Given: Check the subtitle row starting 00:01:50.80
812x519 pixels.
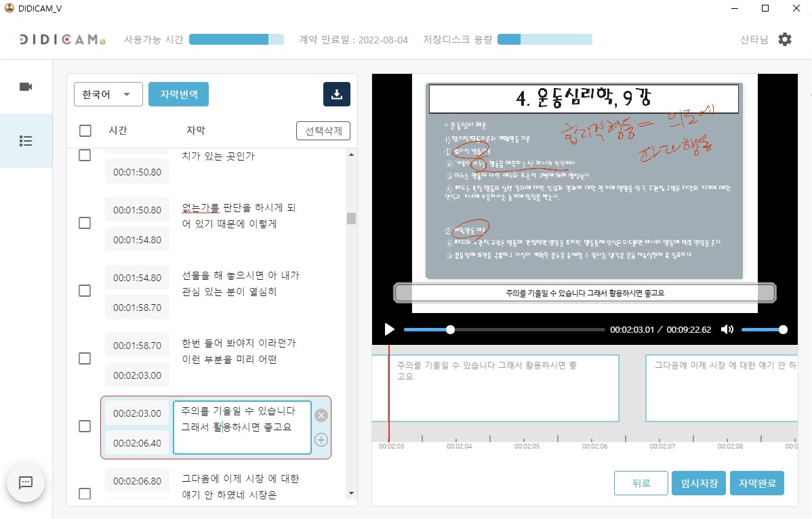Looking at the screenshot, I should click(x=85, y=223).
